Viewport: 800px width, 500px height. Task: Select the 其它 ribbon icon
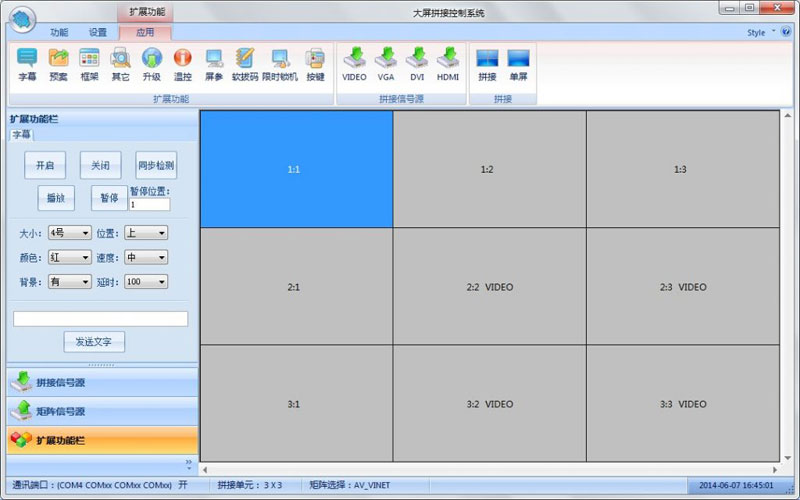click(120, 64)
